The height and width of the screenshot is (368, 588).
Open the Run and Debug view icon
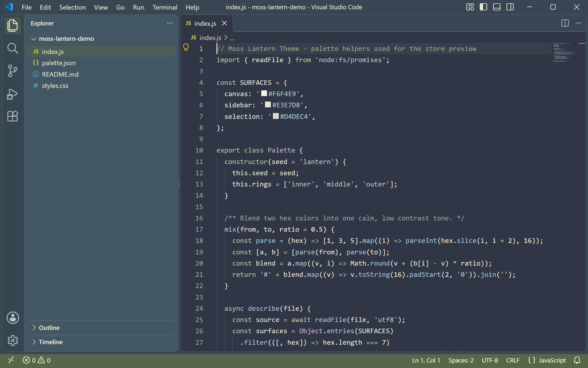tap(13, 94)
